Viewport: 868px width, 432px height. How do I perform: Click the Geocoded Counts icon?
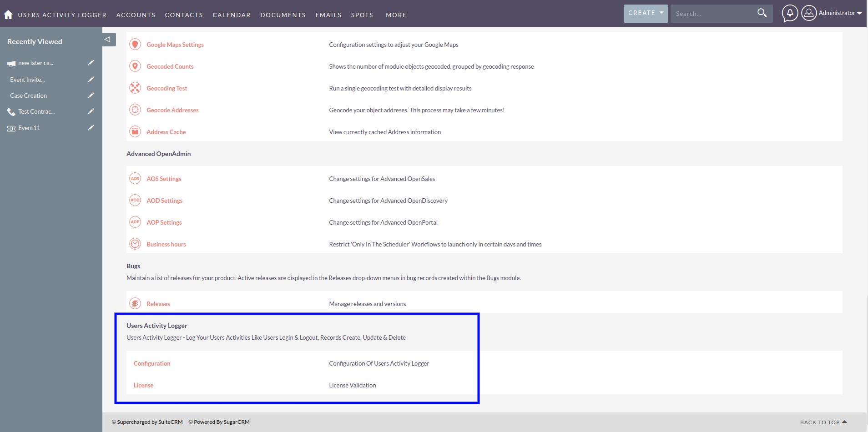[135, 66]
